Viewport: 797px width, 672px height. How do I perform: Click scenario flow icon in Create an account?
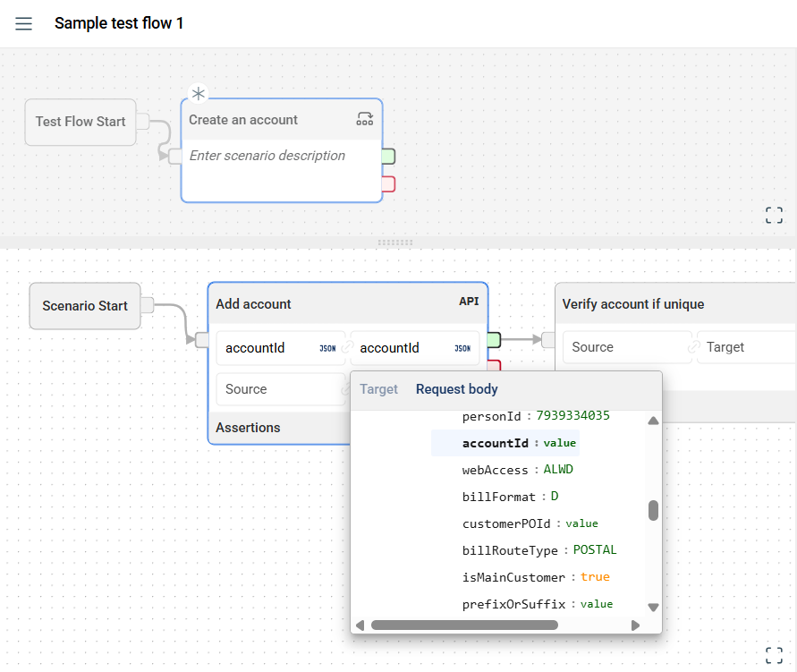click(365, 119)
